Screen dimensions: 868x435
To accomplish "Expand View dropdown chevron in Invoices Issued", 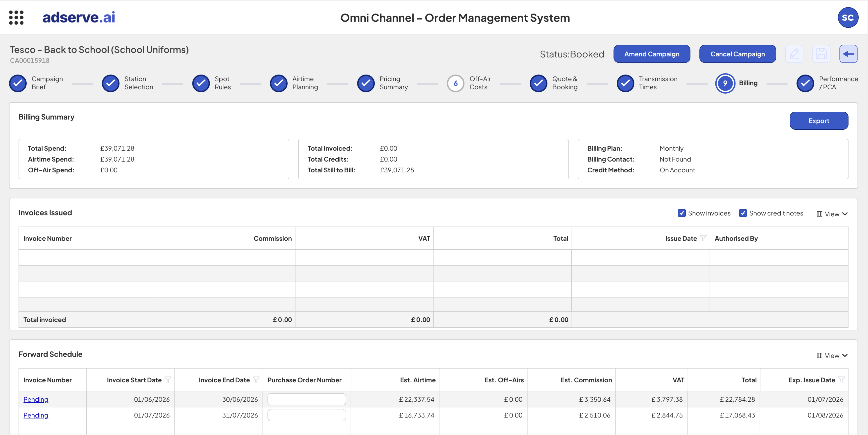I will [845, 214].
